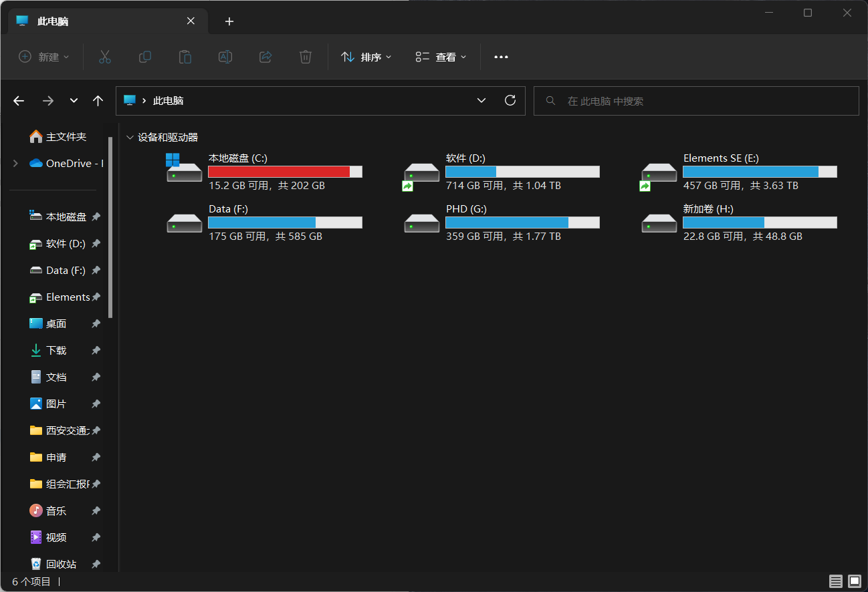Collapse the 设备和驱动器 group
The height and width of the screenshot is (592, 868).
[130, 138]
